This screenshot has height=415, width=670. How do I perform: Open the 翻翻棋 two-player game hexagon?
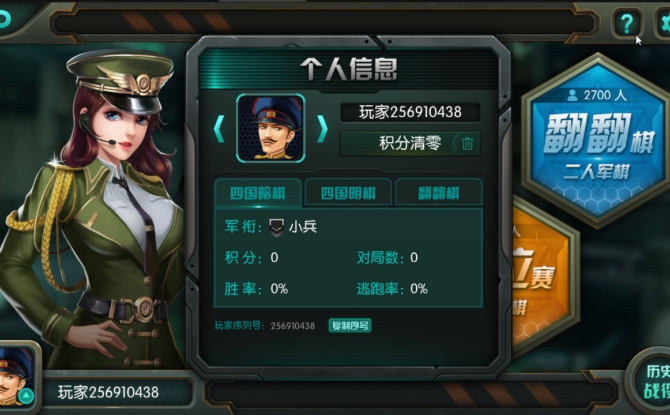tap(598, 141)
